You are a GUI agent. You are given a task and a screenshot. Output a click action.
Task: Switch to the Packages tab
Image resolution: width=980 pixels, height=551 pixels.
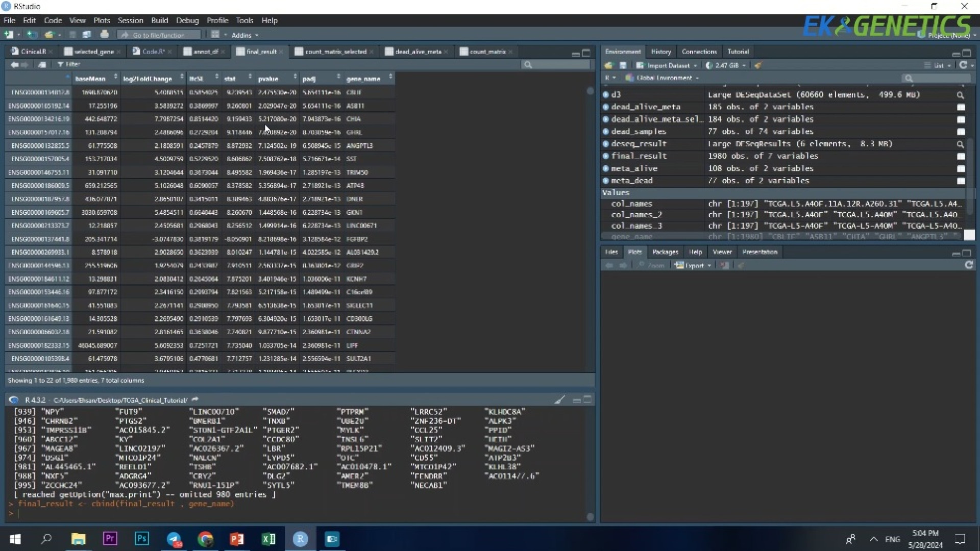pyautogui.click(x=665, y=252)
